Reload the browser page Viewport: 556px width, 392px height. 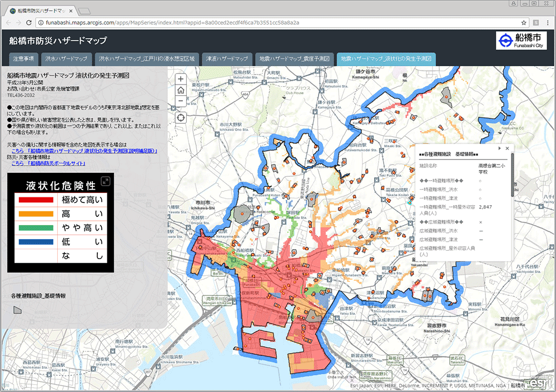pyautogui.click(x=29, y=23)
